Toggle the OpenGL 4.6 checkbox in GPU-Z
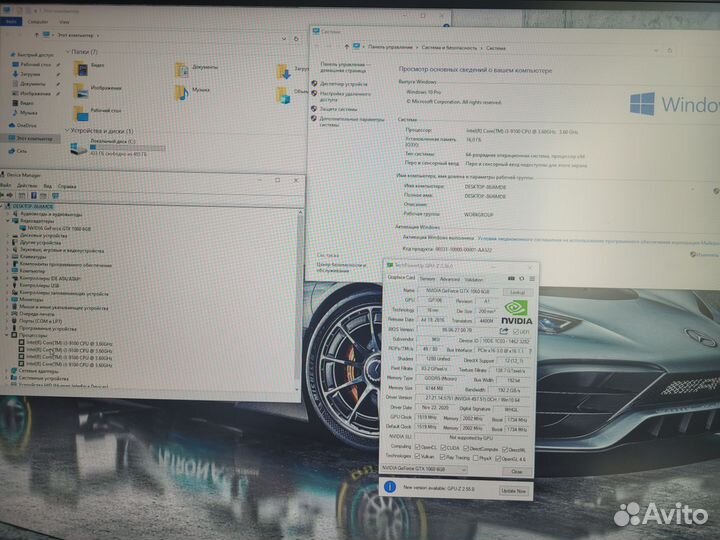This screenshot has height=540, width=720. [x=498, y=458]
